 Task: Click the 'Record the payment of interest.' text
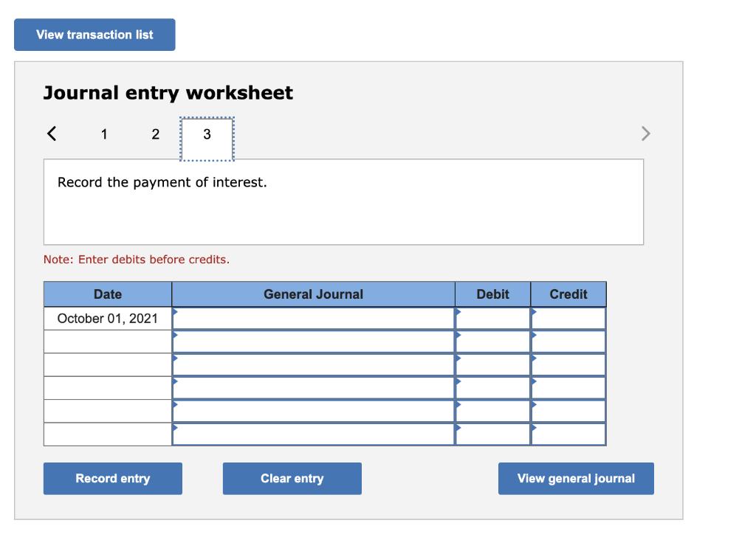162,182
